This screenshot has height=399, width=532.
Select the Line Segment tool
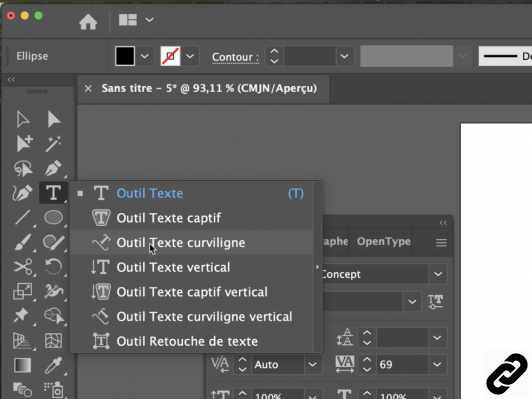point(23,217)
